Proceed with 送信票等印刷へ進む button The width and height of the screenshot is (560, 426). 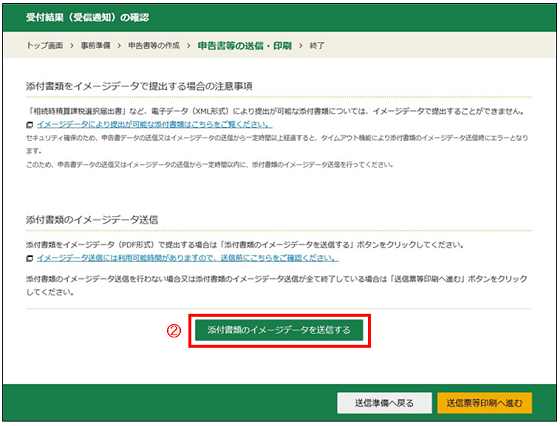tap(484, 403)
